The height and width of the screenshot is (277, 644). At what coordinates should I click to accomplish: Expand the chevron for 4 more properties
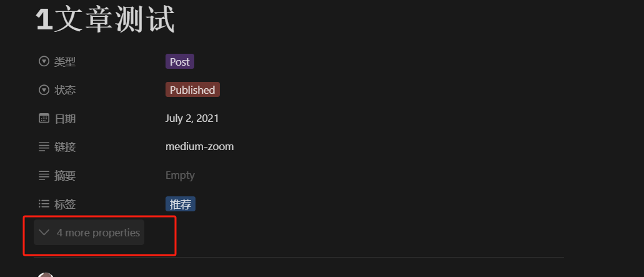point(44,233)
